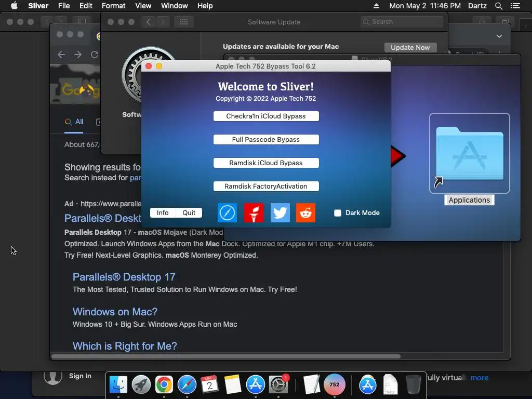Image resolution: width=532 pixels, height=399 pixels.
Task: Open System Preferences from the Dock
Action: coord(278,385)
